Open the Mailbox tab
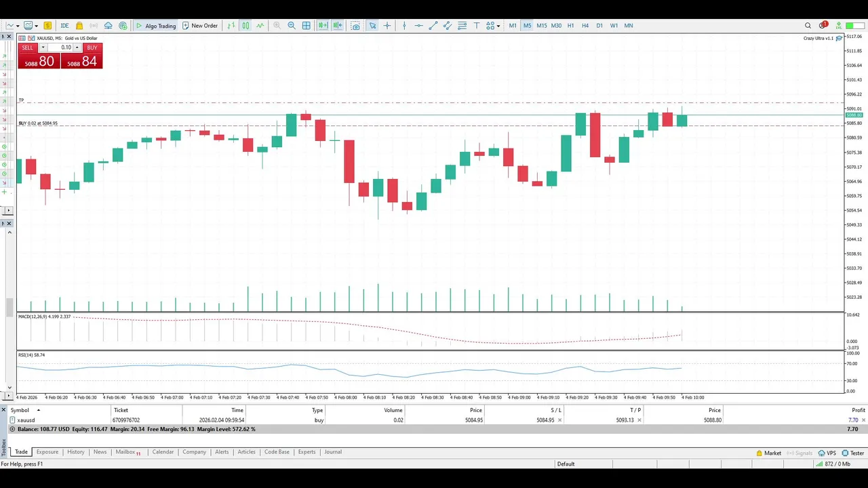Viewport: 868px width, 488px height. (x=127, y=452)
